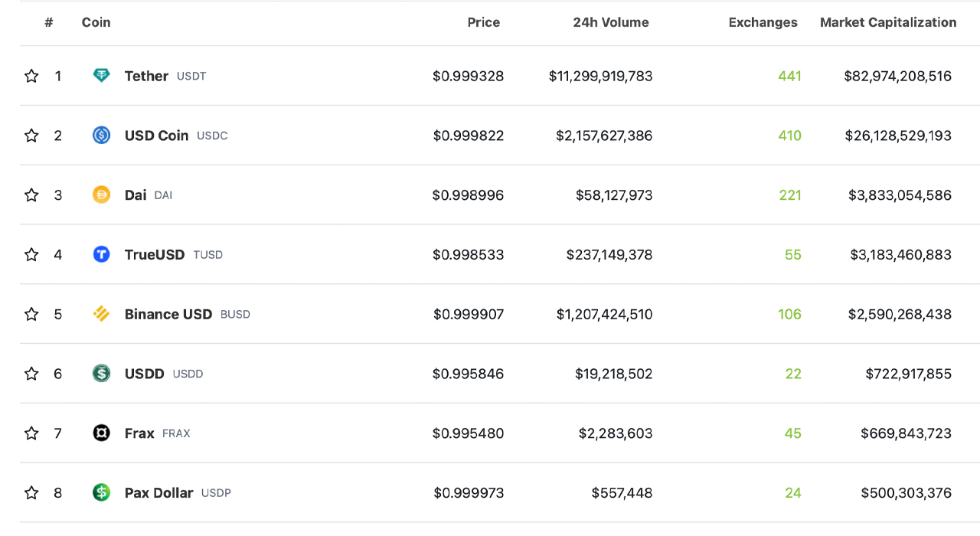The image size is (980, 536).
Task: Sort the table by Price header
Action: pyautogui.click(x=483, y=22)
